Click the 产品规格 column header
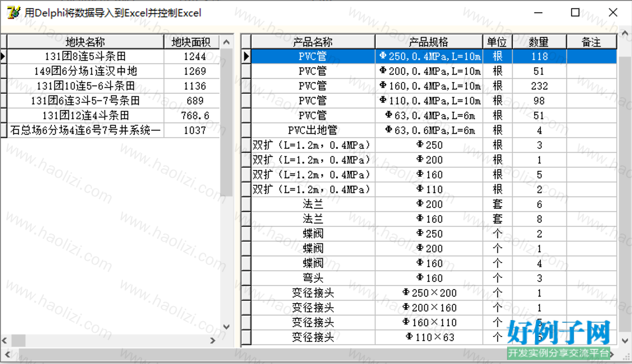This screenshot has width=632, height=364. point(429,42)
